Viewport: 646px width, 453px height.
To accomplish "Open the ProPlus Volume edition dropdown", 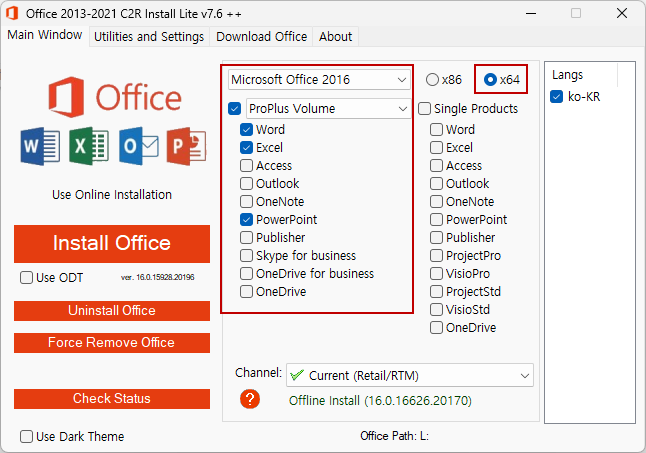I will point(328,109).
